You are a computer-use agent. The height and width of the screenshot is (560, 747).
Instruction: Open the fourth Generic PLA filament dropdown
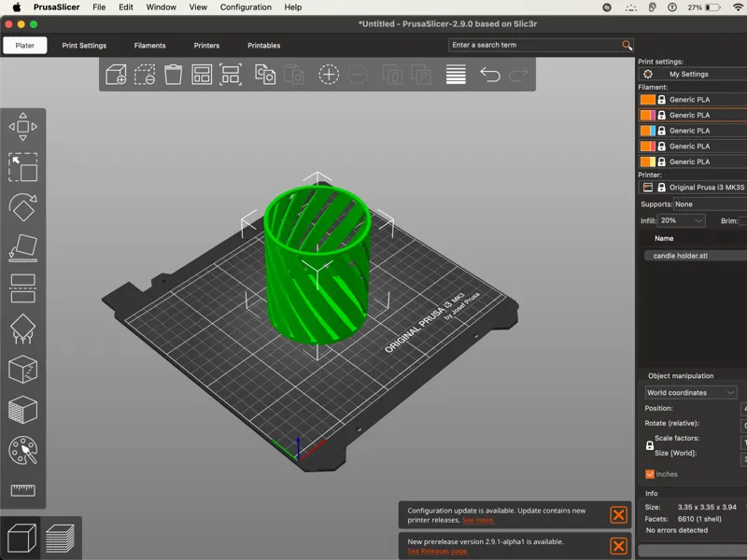(x=693, y=147)
